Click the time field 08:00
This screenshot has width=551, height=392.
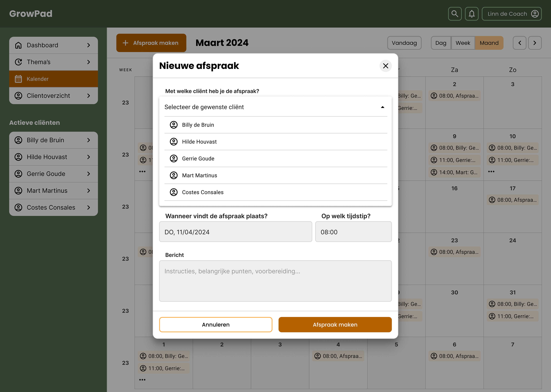coord(353,232)
